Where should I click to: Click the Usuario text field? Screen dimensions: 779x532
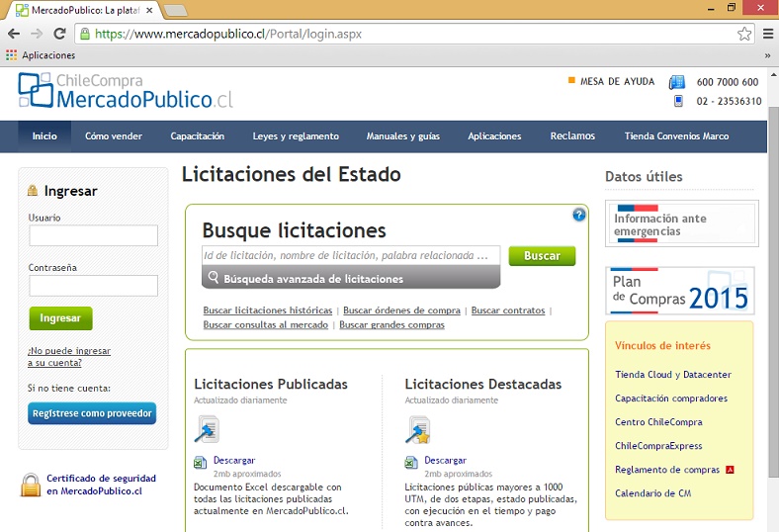point(93,235)
